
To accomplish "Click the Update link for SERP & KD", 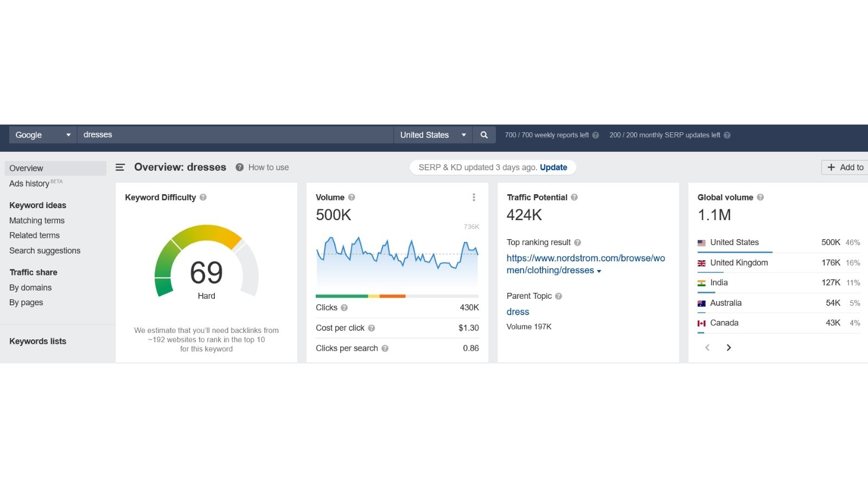I will pos(553,168).
